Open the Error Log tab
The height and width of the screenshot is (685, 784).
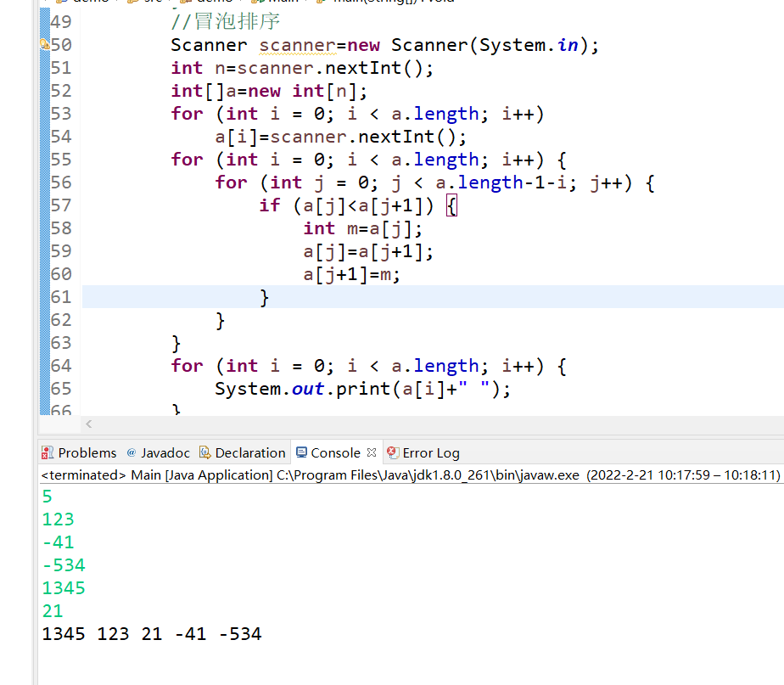click(423, 452)
